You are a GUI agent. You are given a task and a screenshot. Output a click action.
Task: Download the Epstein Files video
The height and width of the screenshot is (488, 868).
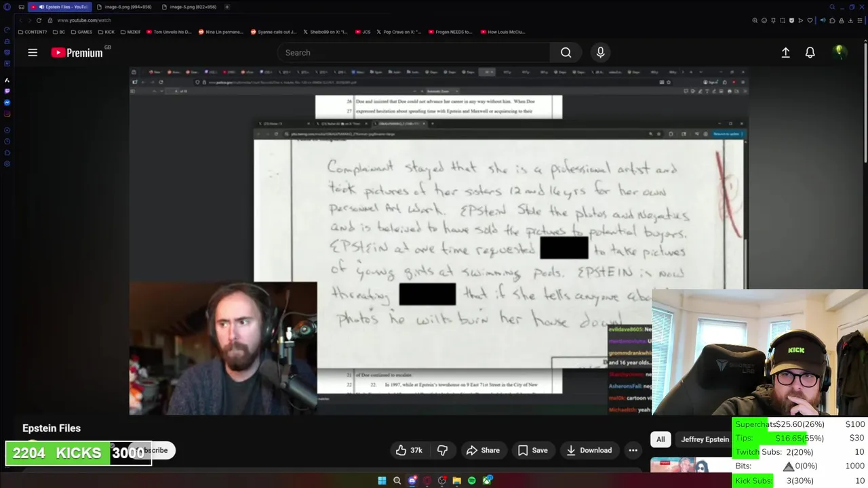click(589, 450)
